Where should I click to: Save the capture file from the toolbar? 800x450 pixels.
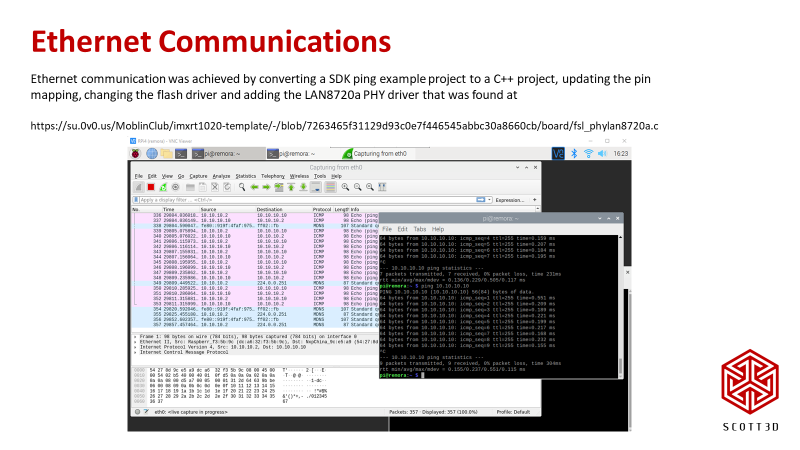coord(203,187)
